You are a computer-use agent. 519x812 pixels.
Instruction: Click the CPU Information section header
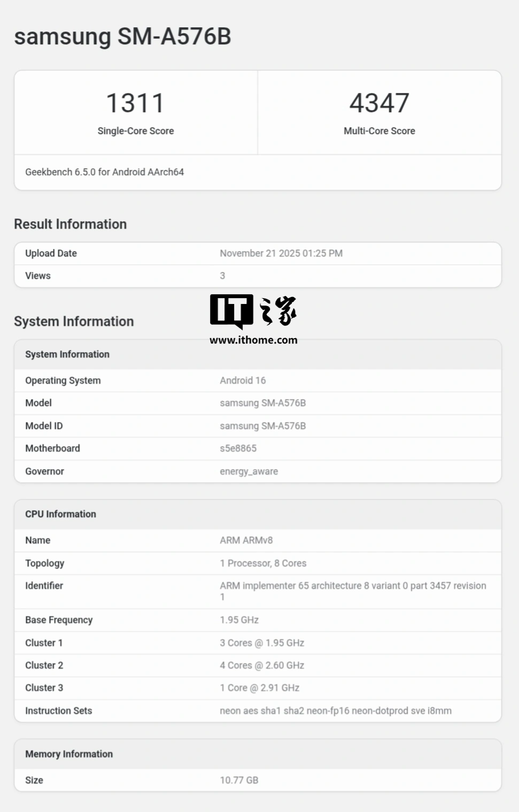point(60,514)
